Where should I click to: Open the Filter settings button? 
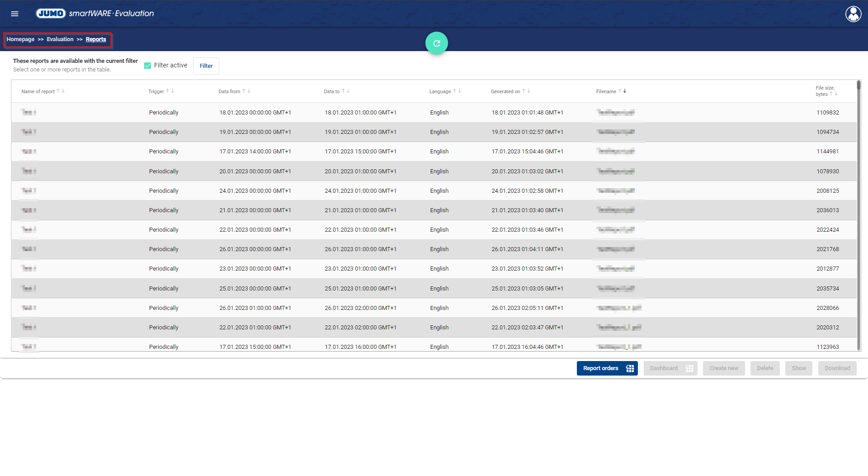coord(206,66)
